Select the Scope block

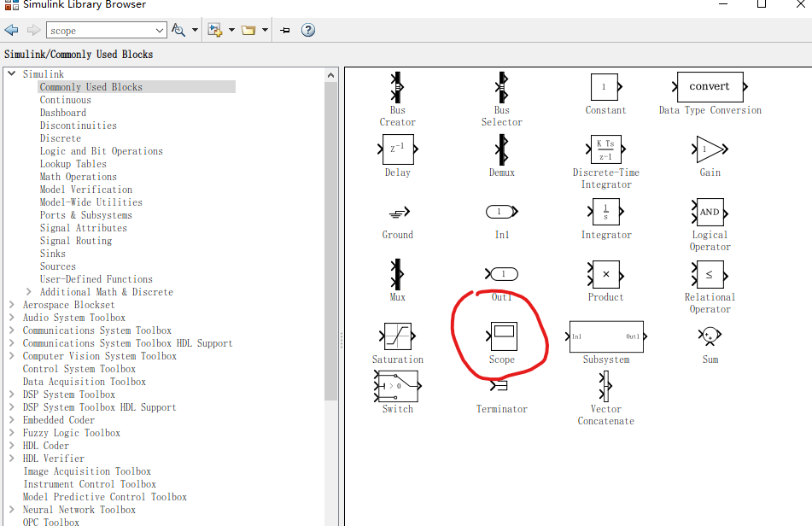(502, 336)
